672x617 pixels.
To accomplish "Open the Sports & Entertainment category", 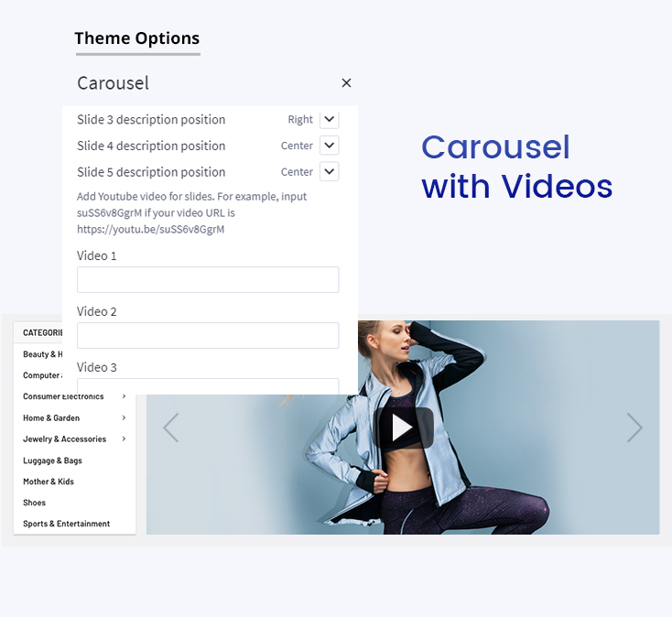I will click(x=67, y=524).
